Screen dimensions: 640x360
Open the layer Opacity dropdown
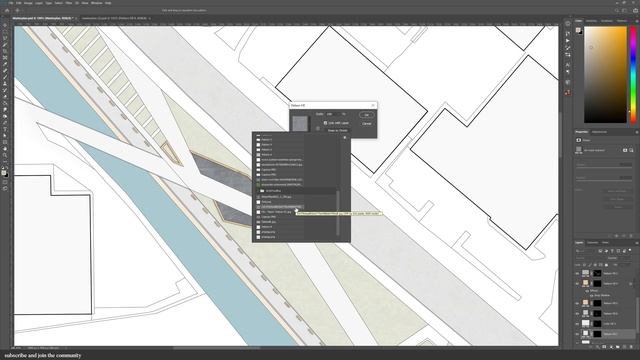(625, 258)
